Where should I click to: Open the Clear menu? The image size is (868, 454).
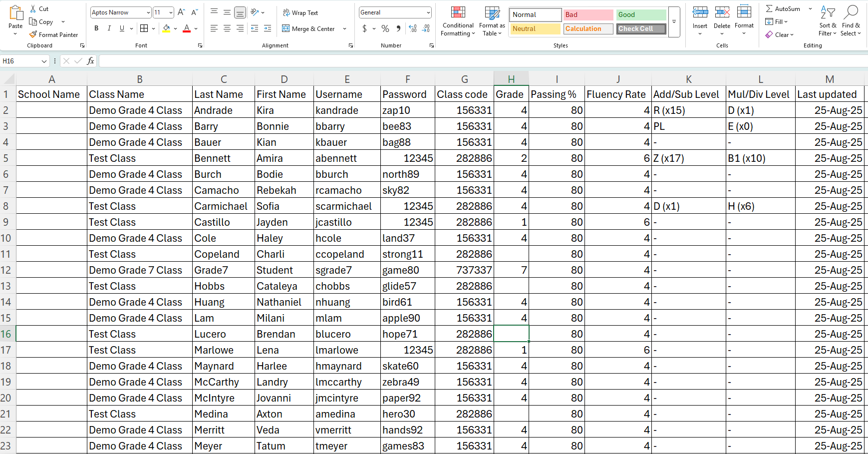780,34
